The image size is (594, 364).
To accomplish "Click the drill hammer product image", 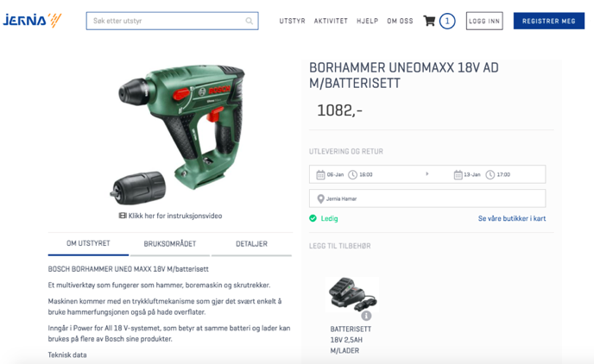I will [178, 133].
